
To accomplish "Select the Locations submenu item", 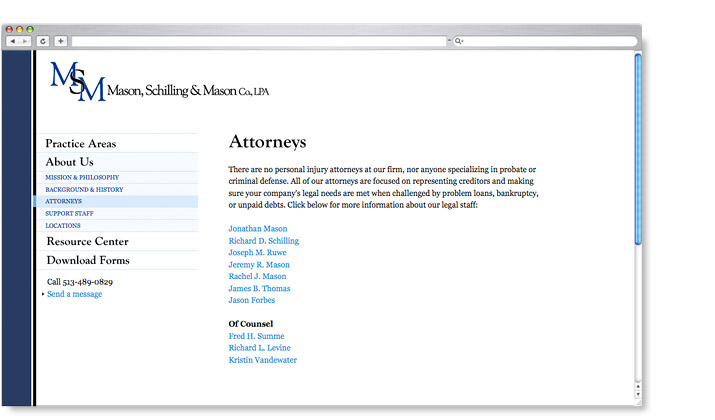I will coord(63,226).
